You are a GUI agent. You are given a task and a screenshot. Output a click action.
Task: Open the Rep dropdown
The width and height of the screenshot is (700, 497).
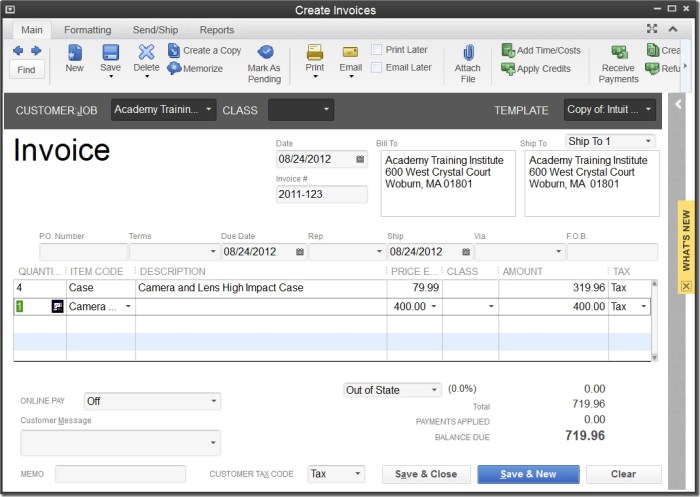[379, 252]
